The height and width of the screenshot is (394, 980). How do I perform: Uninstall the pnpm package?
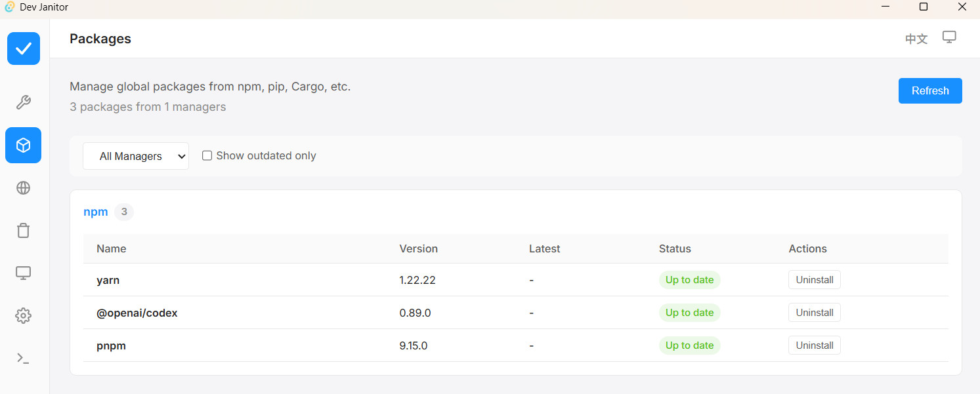(x=815, y=345)
